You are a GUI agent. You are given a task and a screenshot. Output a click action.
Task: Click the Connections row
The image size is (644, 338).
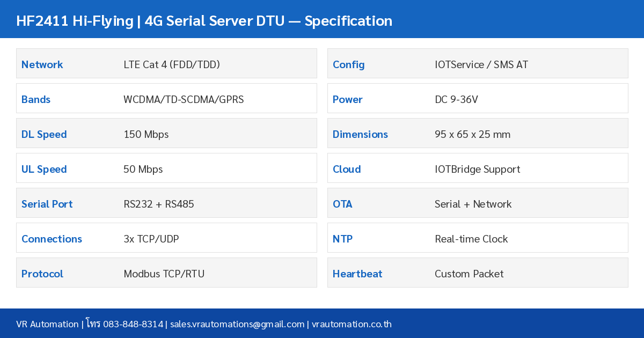(52, 239)
